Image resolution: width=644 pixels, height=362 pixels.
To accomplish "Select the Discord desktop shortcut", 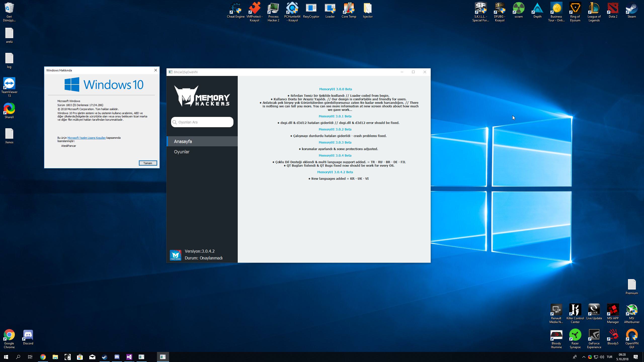I will tap(28, 337).
